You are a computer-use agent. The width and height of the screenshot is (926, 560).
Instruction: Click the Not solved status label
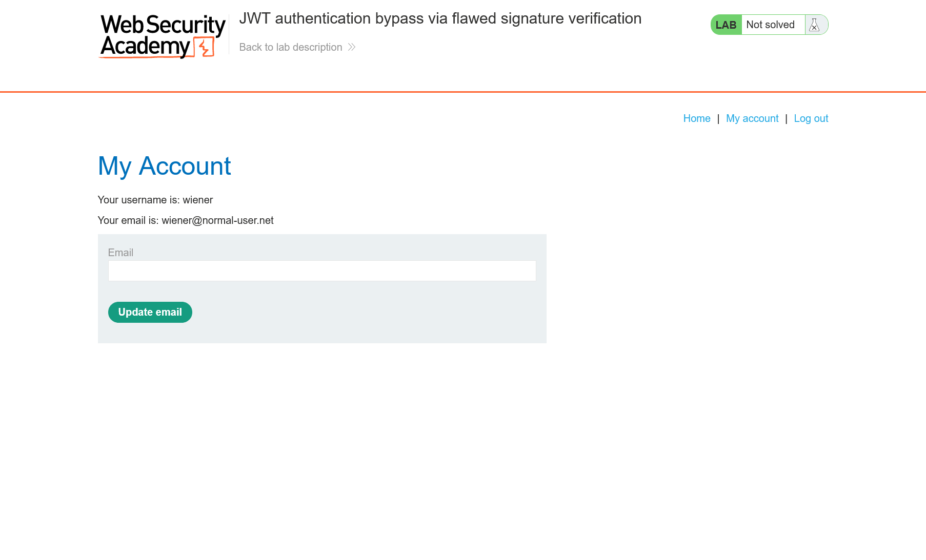tap(770, 25)
